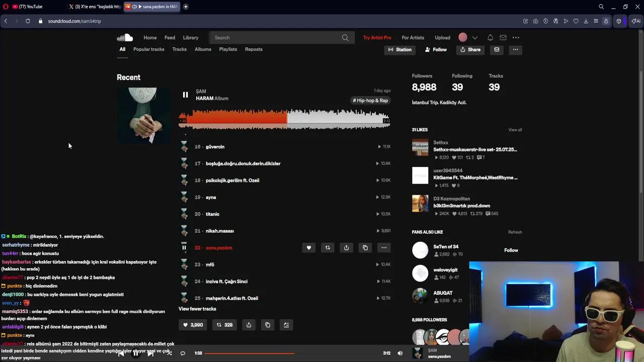The width and height of the screenshot is (644, 362).
Task: Select the All tab
Action: 122,49
